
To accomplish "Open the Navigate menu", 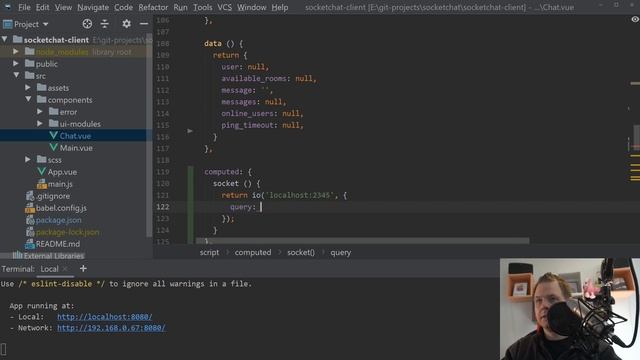I will 93,7.
